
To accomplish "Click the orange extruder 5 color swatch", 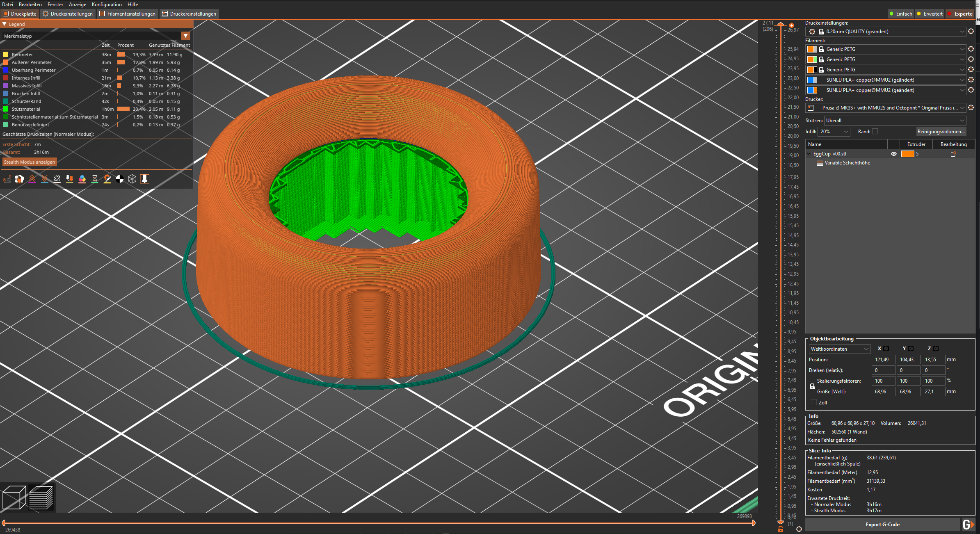I will tap(907, 154).
